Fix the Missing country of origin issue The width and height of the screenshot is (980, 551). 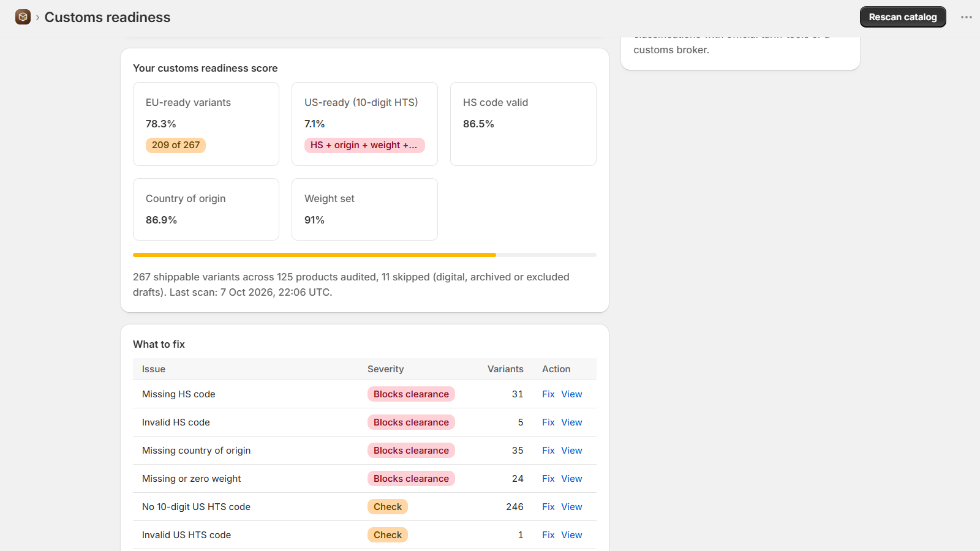click(x=548, y=451)
